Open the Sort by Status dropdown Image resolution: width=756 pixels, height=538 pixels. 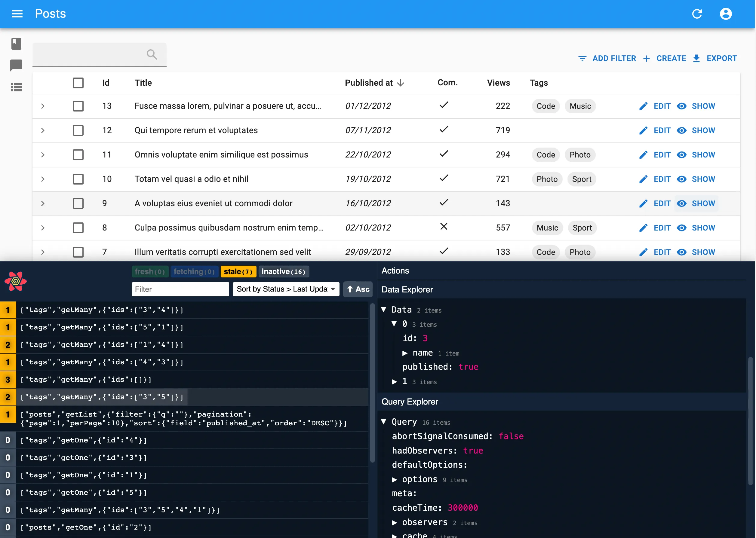coord(286,289)
